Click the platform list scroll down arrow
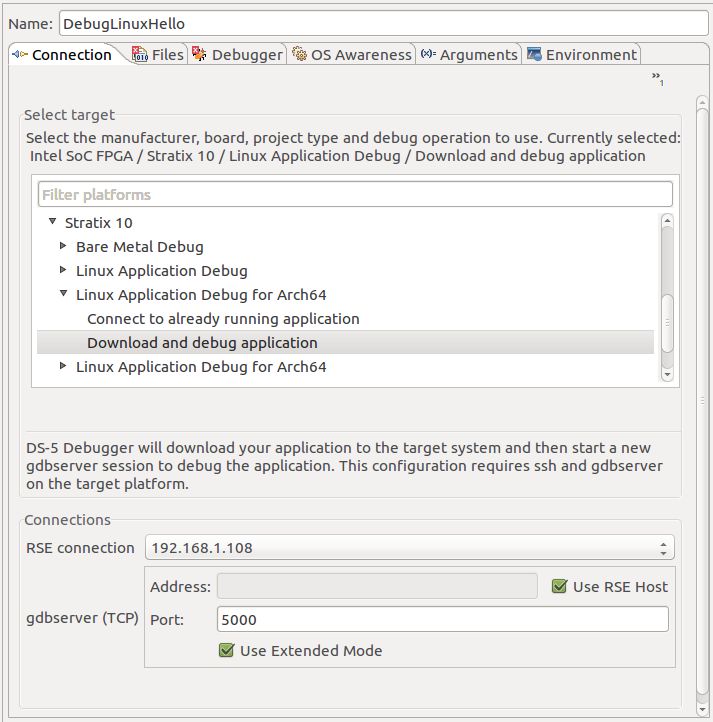 click(667, 375)
